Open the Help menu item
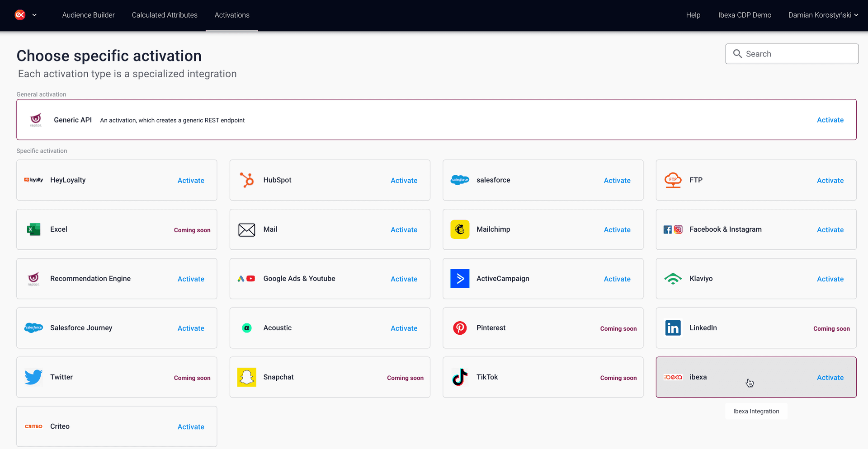The width and height of the screenshot is (868, 449). point(693,15)
